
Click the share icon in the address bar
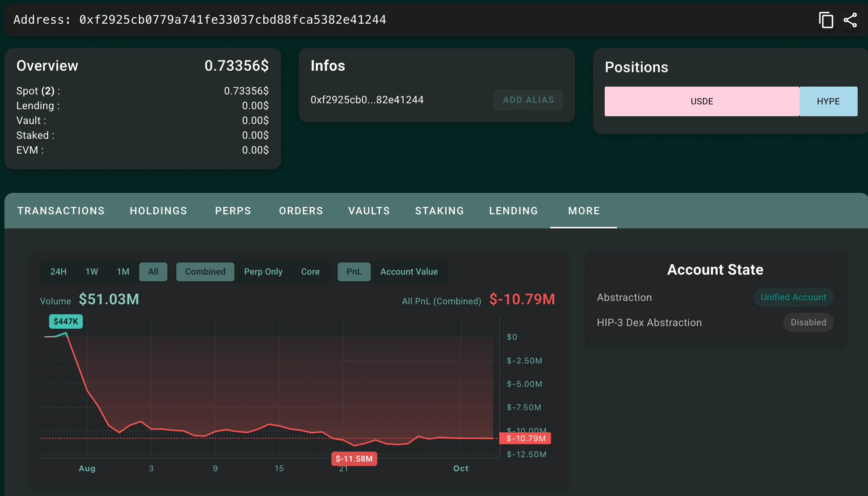pos(850,20)
